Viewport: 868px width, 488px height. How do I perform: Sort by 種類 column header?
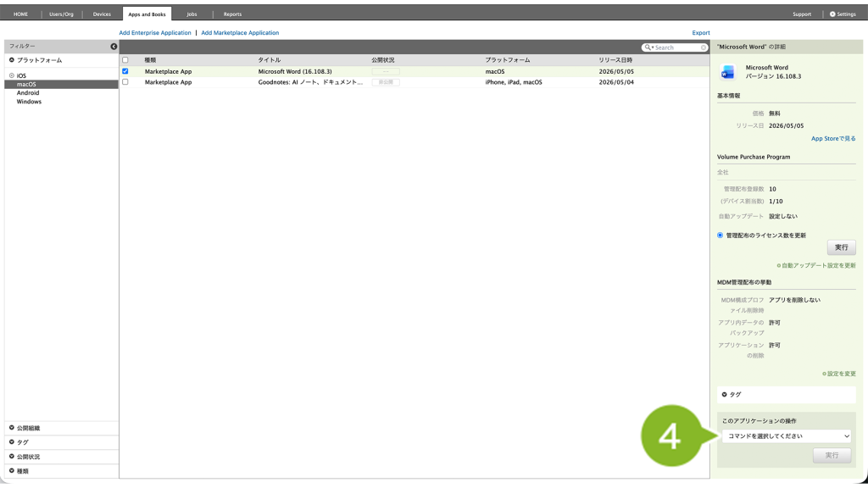(150, 60)
